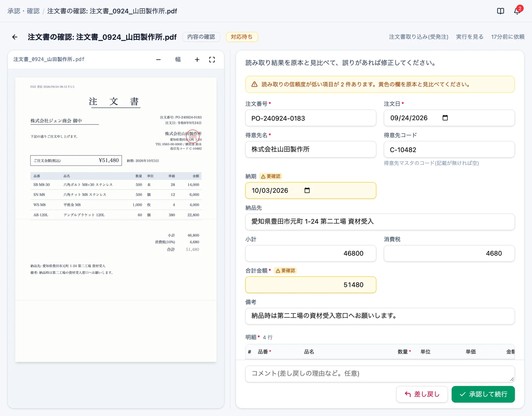Click the comment box resize handle
532x416 pixels.
coord(512,379)
